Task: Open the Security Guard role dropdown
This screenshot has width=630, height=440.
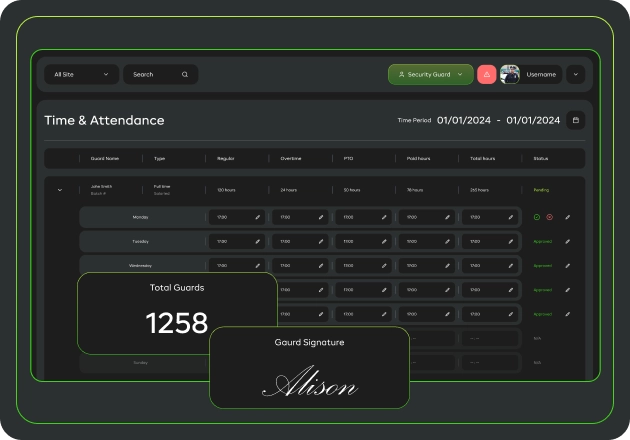Action: click(430, 74)
